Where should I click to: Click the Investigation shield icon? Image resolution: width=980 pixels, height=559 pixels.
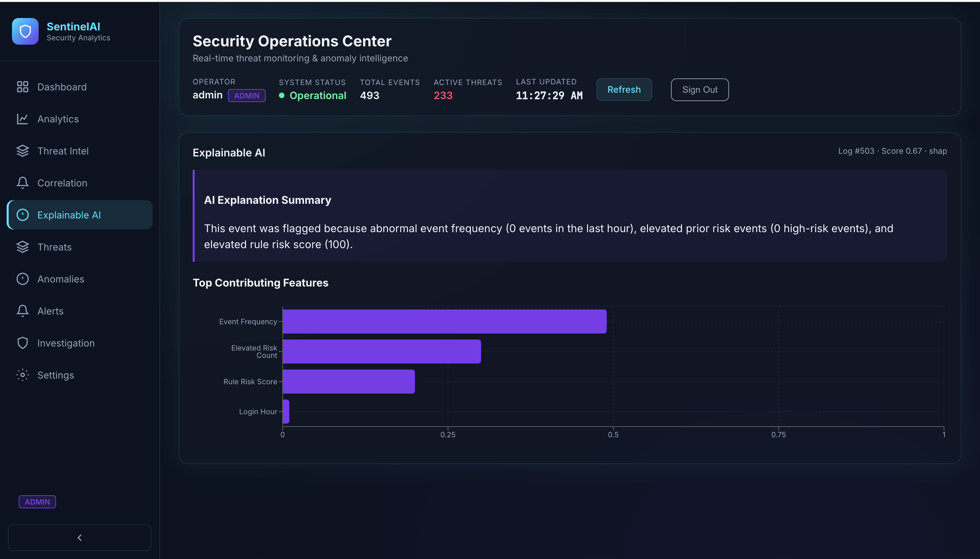tap(23, 343)
